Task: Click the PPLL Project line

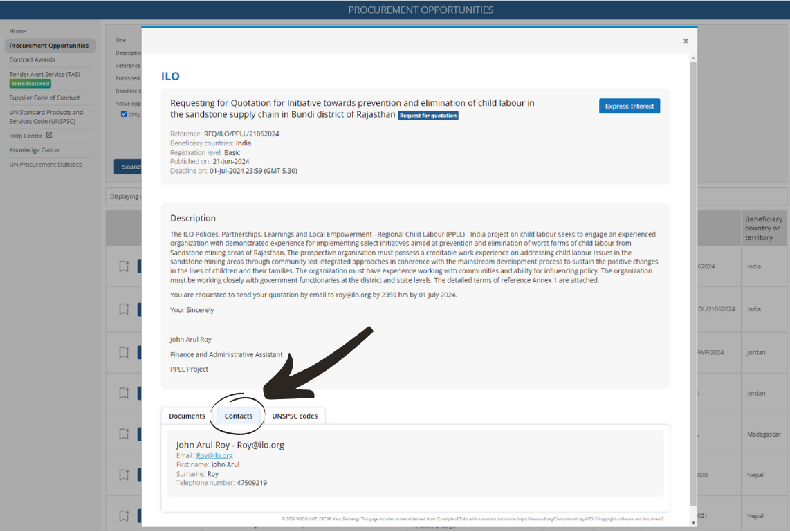Action: 189,369
